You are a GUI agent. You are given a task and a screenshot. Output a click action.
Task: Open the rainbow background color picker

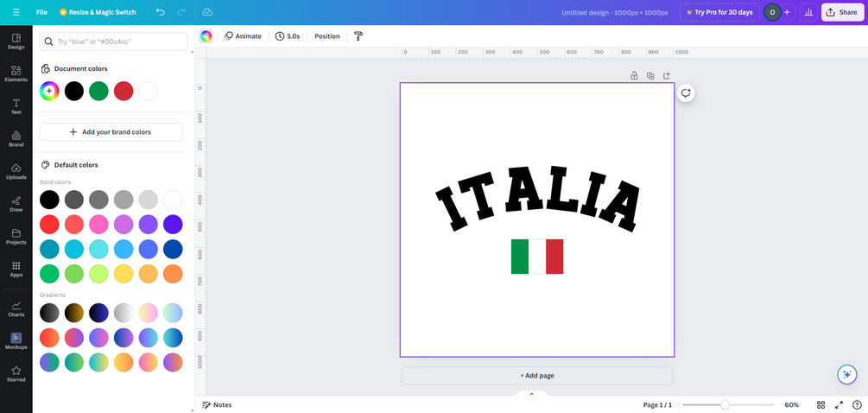point(206,36)
